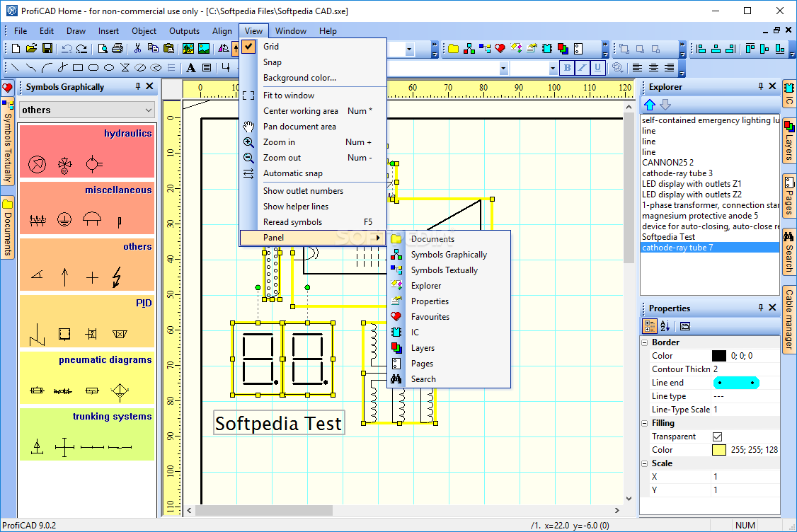Select 'CANNON25 2' in Explorer list
This screenshot has width=797, height=532.
(667, 163)
